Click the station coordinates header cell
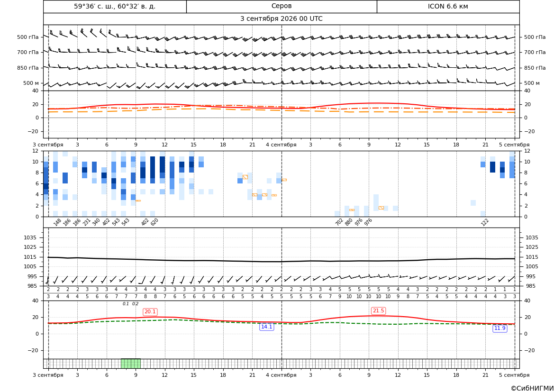The height and width of the screenshot is (392, 554). [x=115, y=6]
